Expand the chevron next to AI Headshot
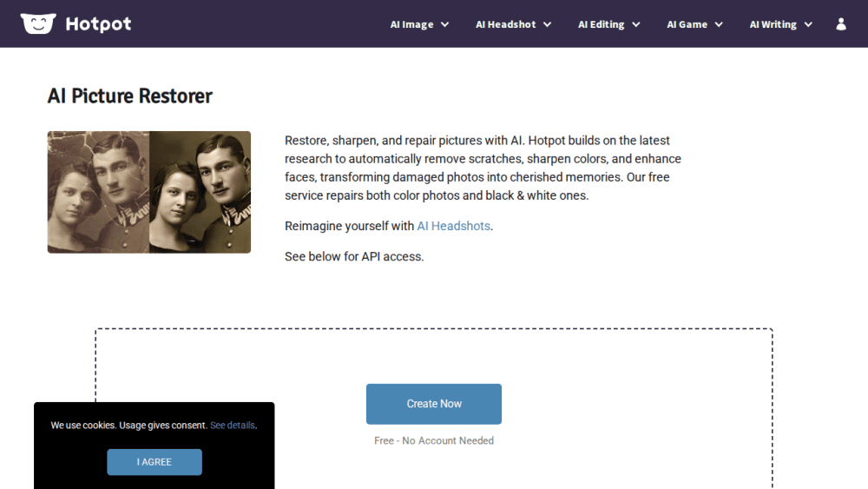Viewport: 868px width, 489px height. [547, 24]
